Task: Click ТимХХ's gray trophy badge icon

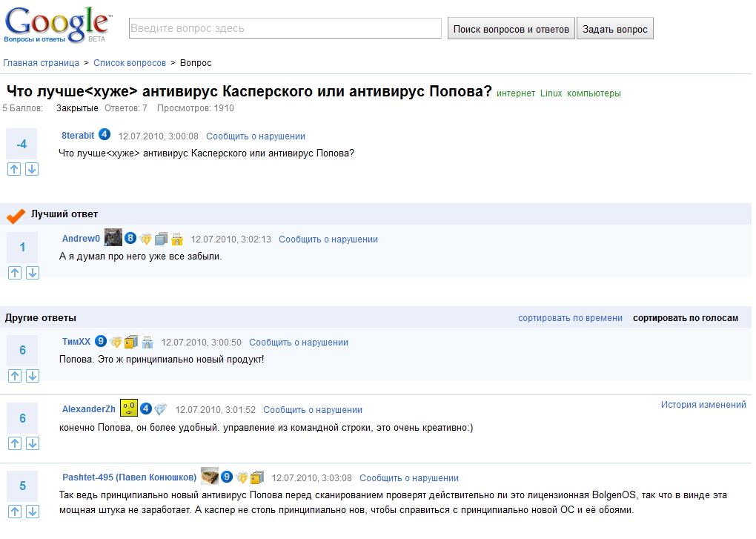Action: tap(147, 342)
